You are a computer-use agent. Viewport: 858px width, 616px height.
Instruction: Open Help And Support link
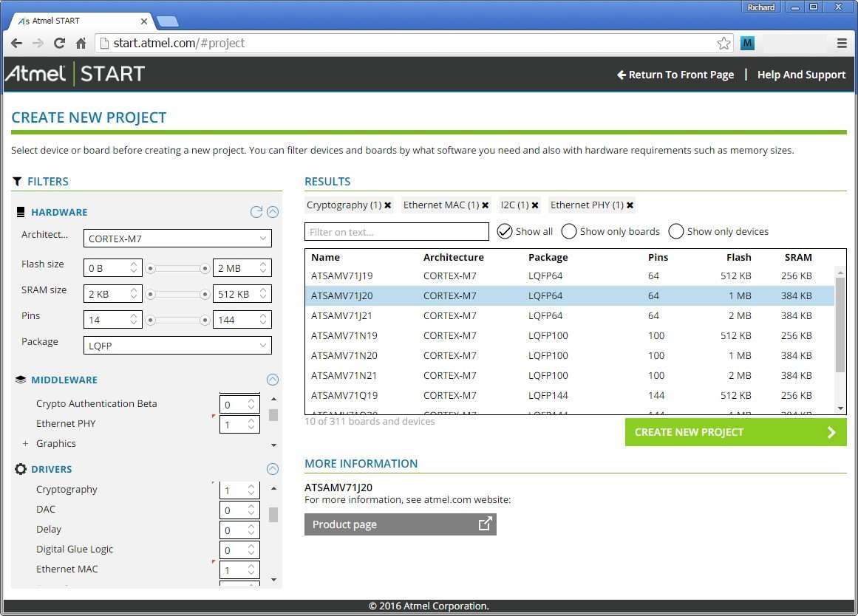coord(801,75)
